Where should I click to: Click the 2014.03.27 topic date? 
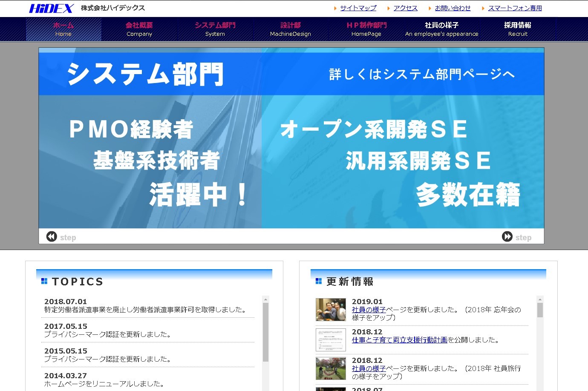pyautogui.click(x=66, y=376)
